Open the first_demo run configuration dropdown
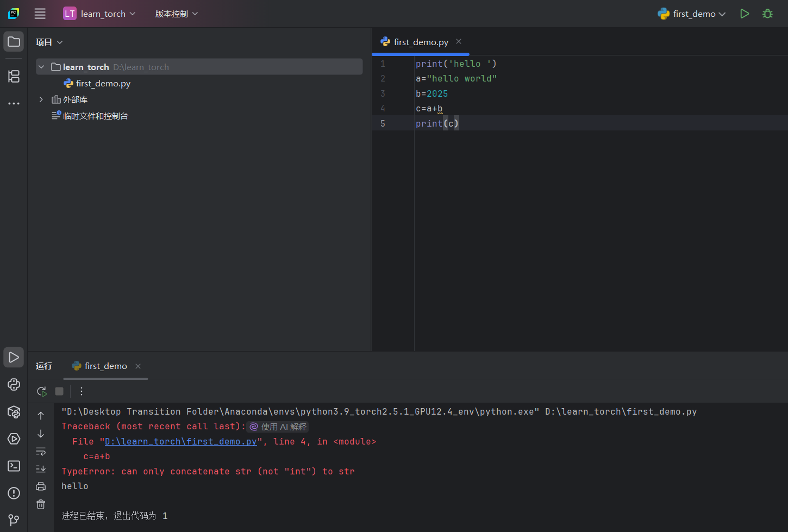This screenshot has height=532, width=788. point(691,13)
